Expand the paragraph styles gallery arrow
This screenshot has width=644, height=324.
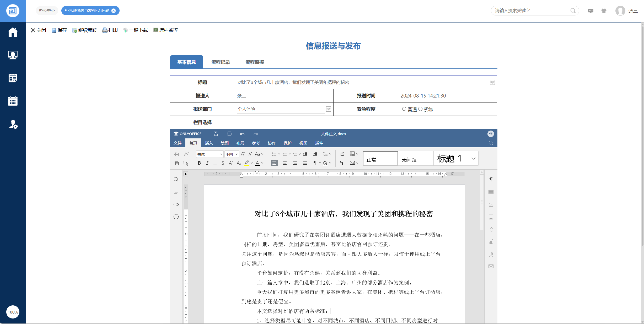pos(474,158)
